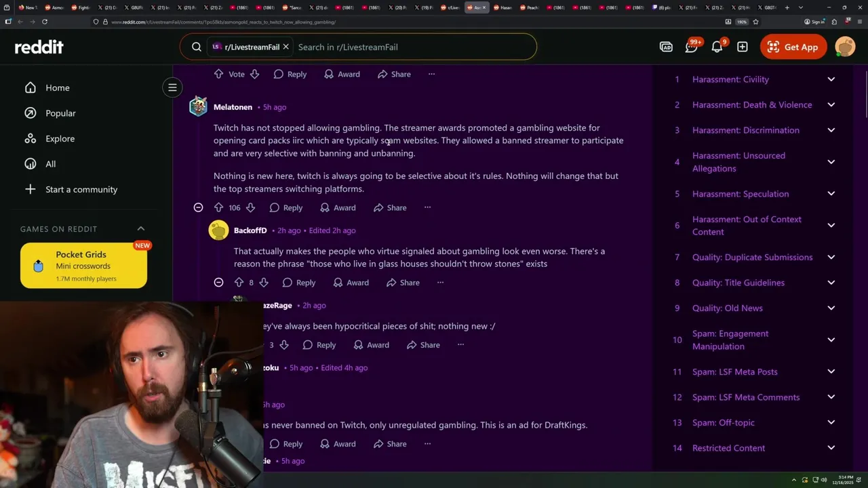Image resolution: width=868 pixels, height=488 pixels.
Task: Reply to the DraftKings comment
Action: (x=285, y=444)
